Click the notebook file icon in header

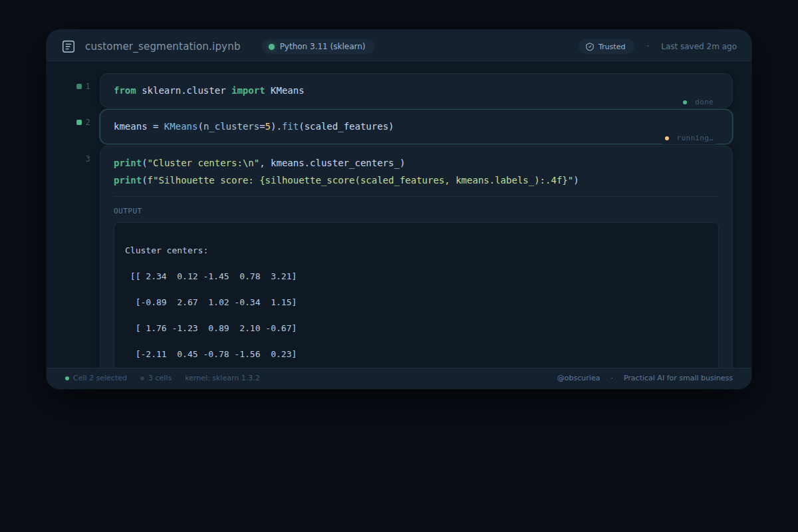(x=68, y=47)
